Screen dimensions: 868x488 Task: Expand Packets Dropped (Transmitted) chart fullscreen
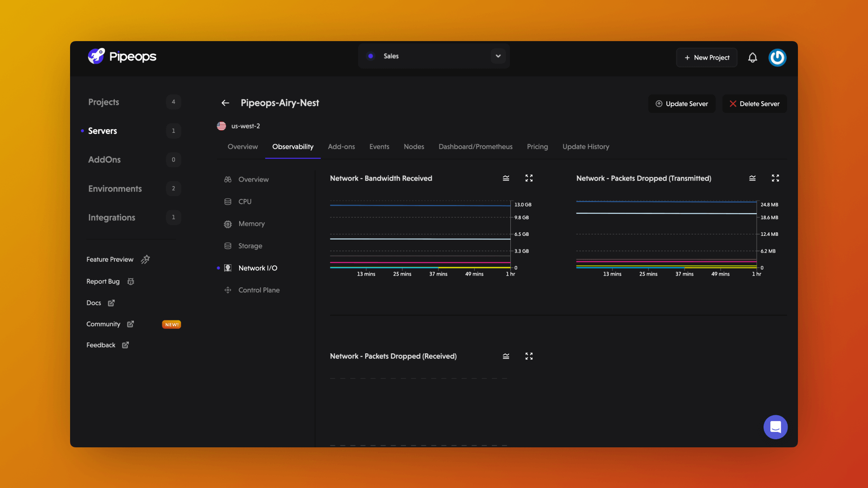(775, 178)
